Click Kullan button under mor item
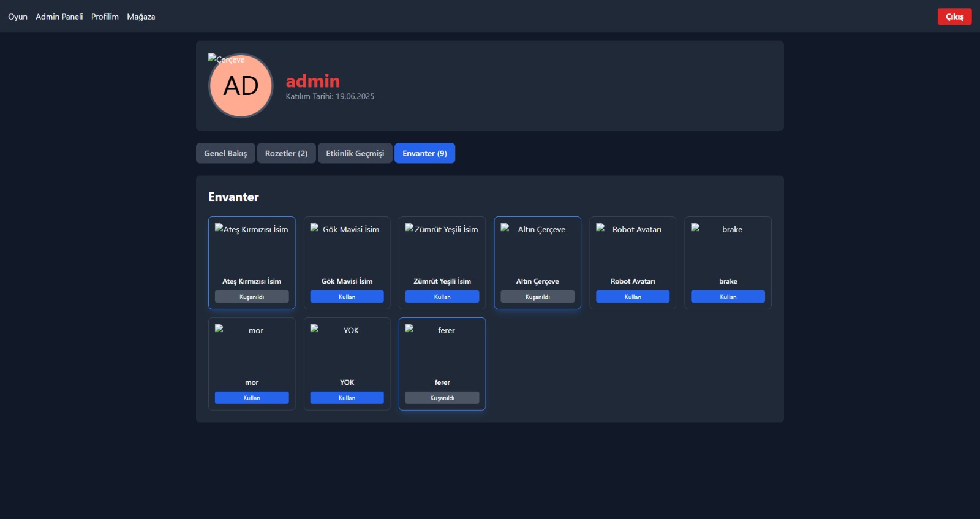The height and width of the screenshot is (519, 980). click(252, 398)
